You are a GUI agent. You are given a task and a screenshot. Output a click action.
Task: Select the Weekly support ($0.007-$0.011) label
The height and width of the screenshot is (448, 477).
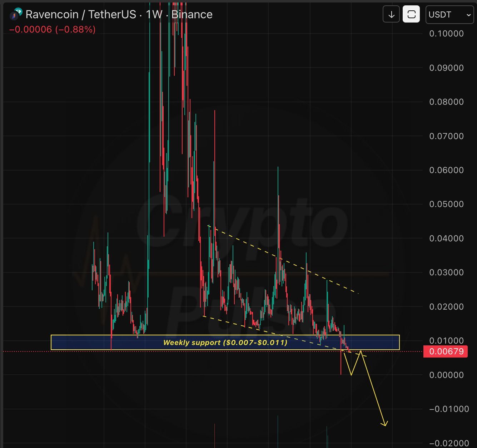click(225, 343)
